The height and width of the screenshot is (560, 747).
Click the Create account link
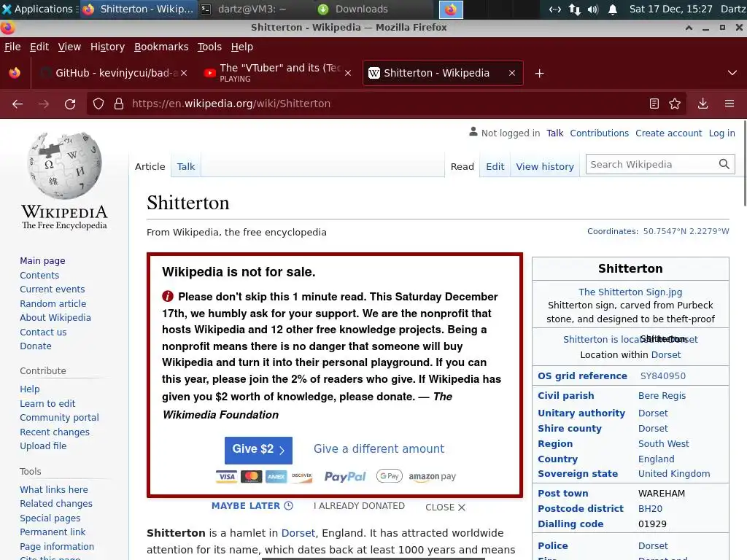pos(668,133)
